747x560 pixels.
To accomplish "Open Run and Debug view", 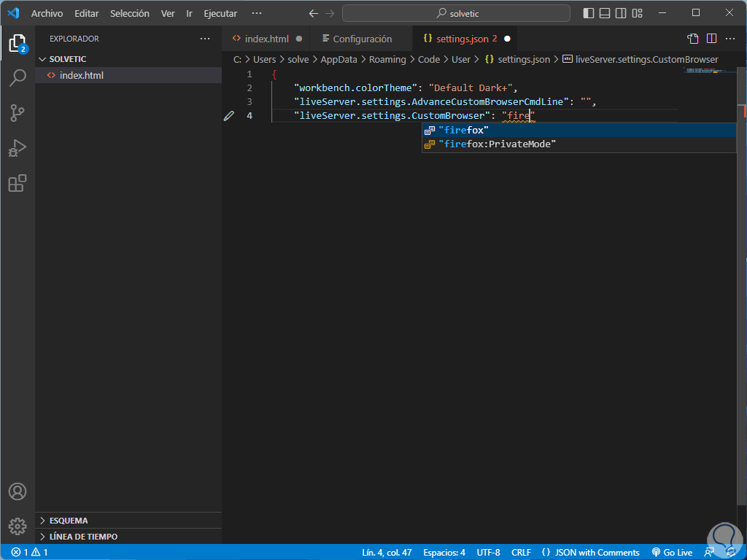I will click(18, 148).
